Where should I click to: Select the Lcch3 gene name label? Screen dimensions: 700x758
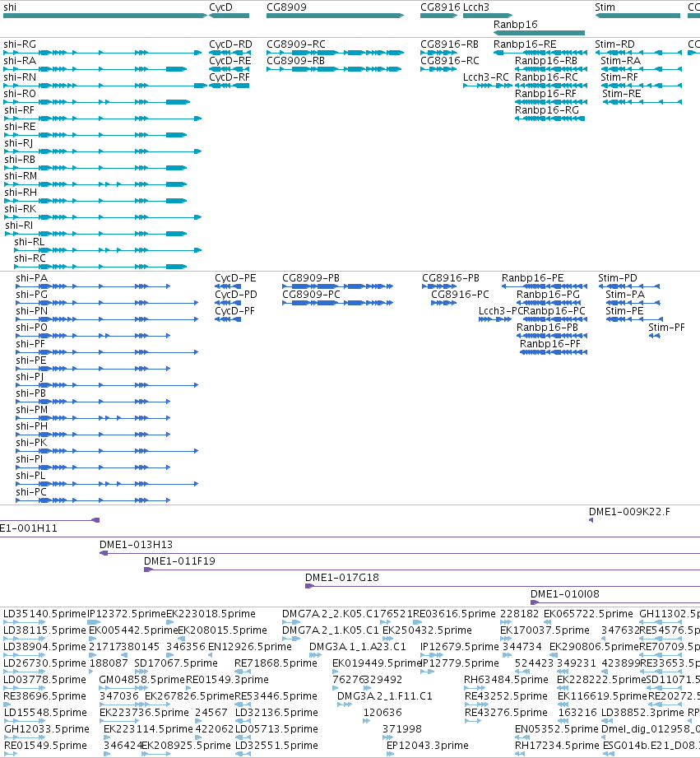click(x=476, y=7)
